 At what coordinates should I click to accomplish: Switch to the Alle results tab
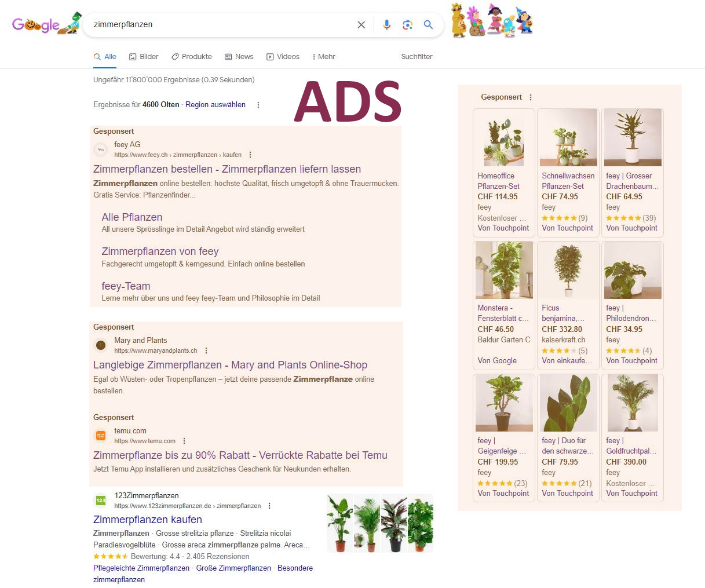click(x=105, y=57)
